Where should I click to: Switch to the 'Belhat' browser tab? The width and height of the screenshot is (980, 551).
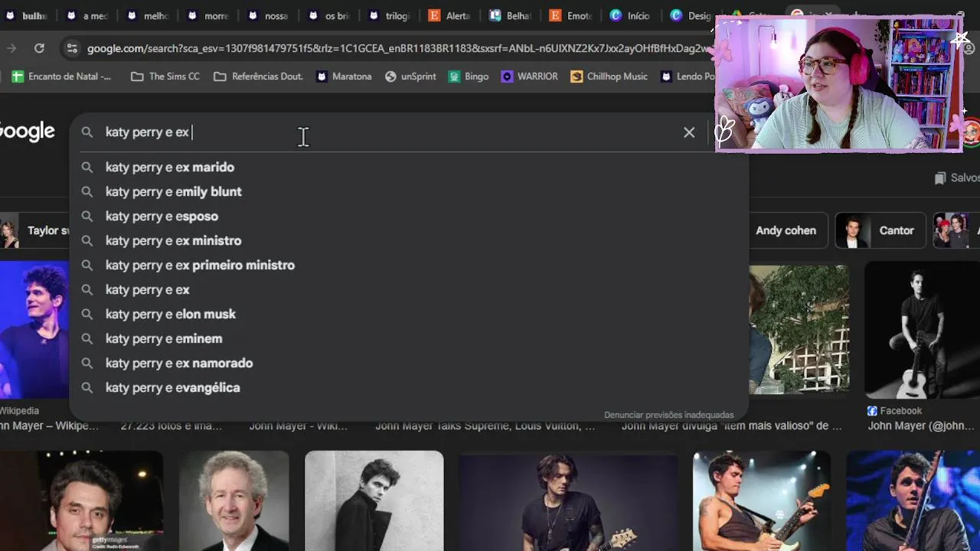pos(509,15)
